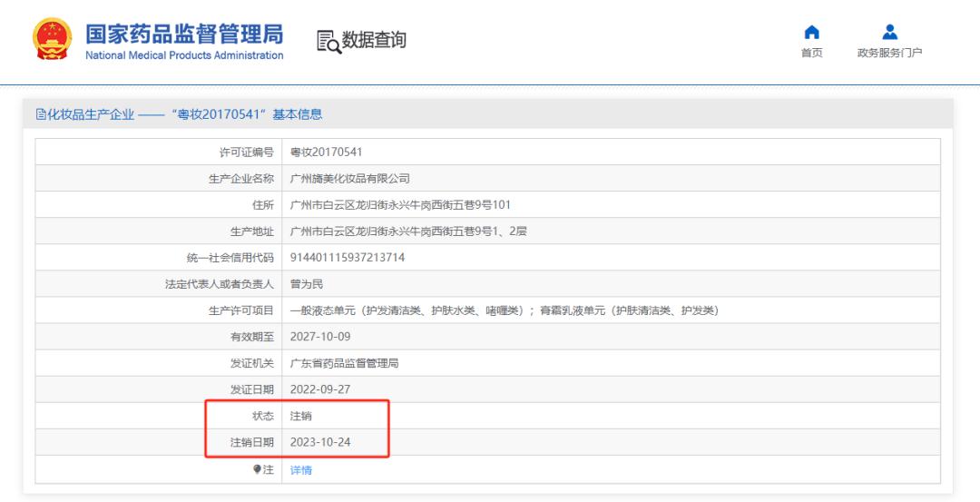Click the 国家药品监督管理局 title
The width and height of the screenshot is (980, 502).
click(184, 34)
